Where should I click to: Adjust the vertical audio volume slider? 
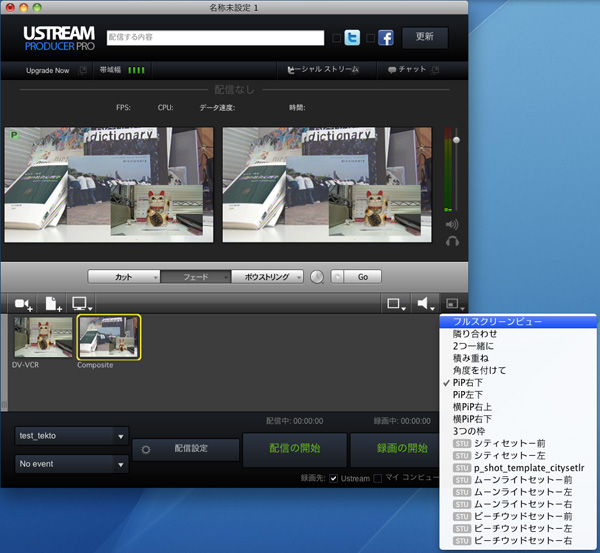457,141
